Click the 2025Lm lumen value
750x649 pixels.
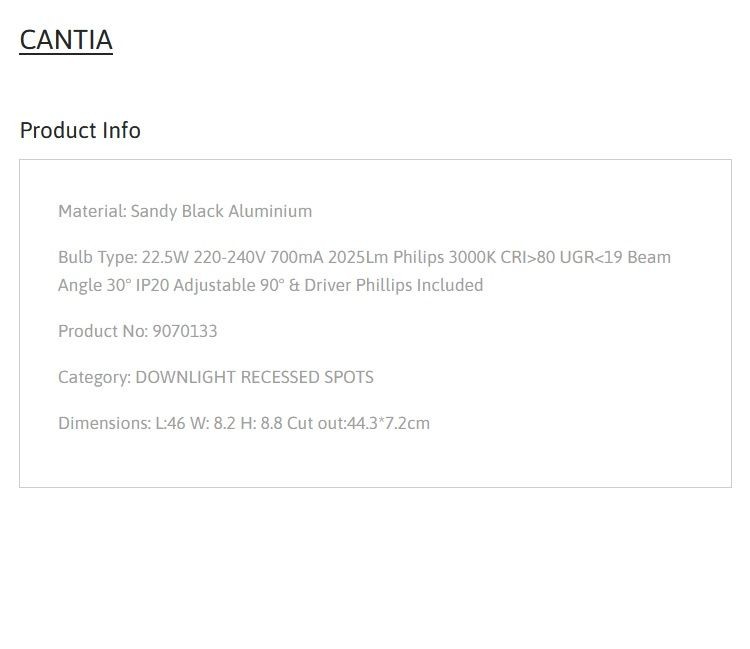358,257
